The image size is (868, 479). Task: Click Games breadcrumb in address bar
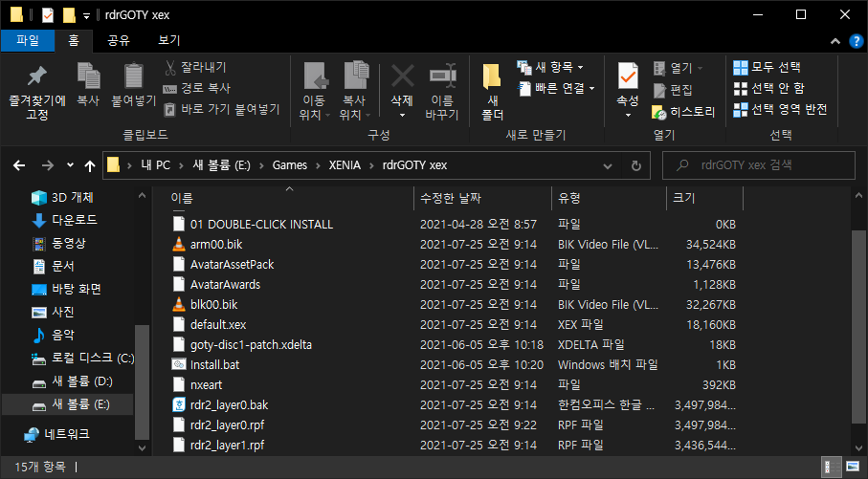pos(290,165)
